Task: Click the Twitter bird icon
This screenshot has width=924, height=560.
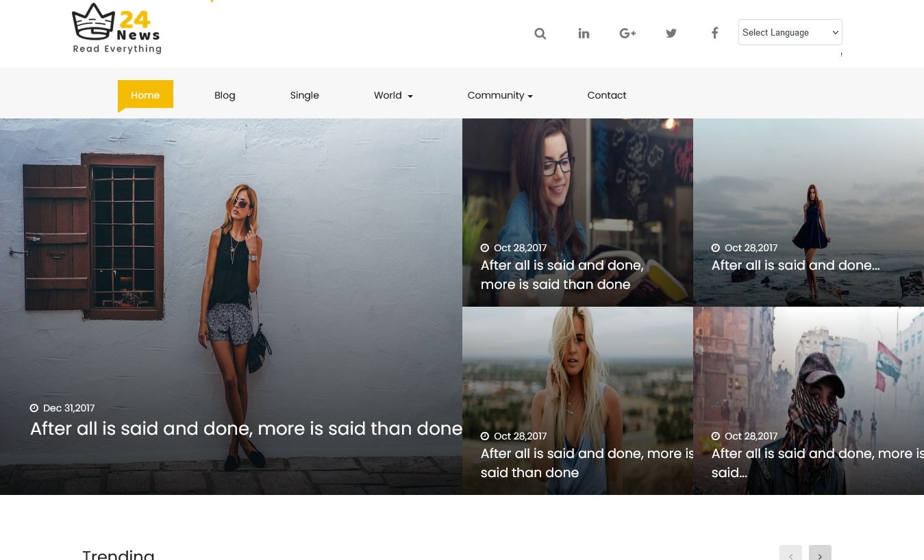Action: click(671, 34)
